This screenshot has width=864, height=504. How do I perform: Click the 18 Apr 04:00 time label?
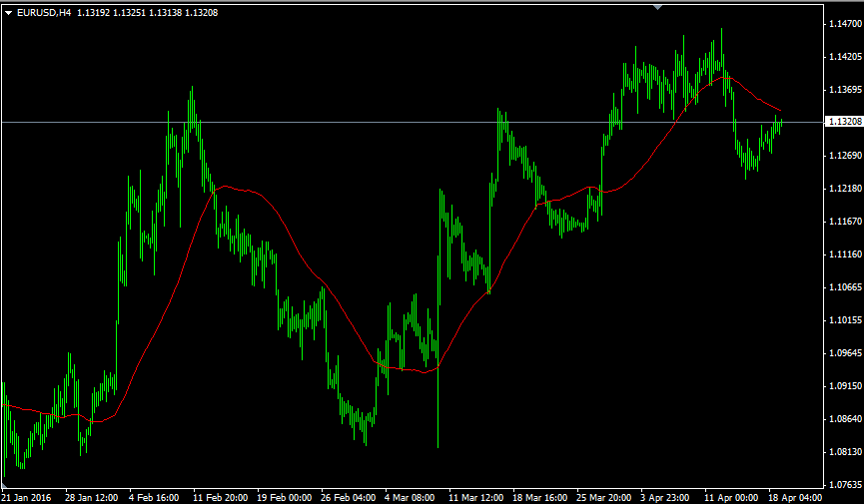pos(795,497)
